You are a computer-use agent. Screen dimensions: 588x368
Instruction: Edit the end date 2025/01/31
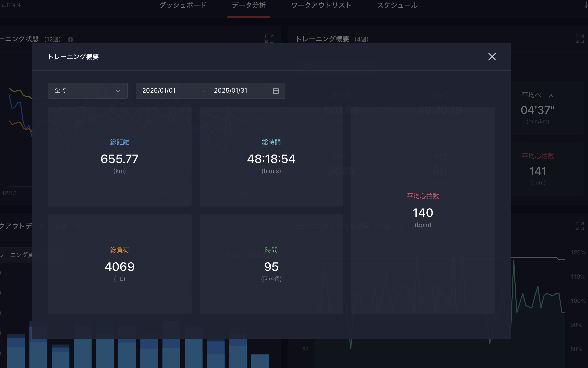pyautogui.click(x=231, y=91)
